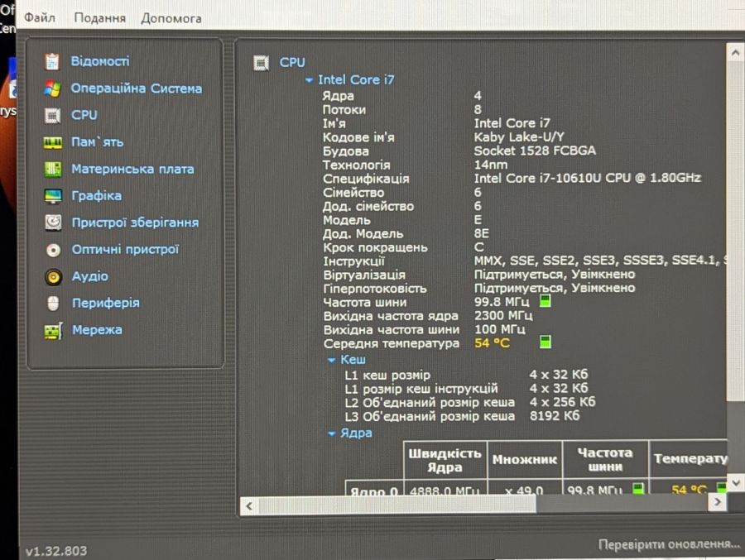Click the 8192 Кб L3 cache value
Image resolution: width=745 pixels, height=560 pixels.
[x=555, y=415]
